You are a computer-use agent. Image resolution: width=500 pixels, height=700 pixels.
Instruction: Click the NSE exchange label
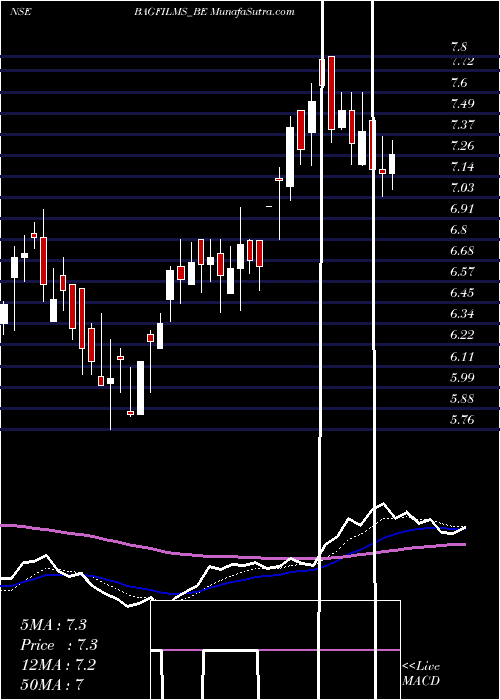point(20,12)
